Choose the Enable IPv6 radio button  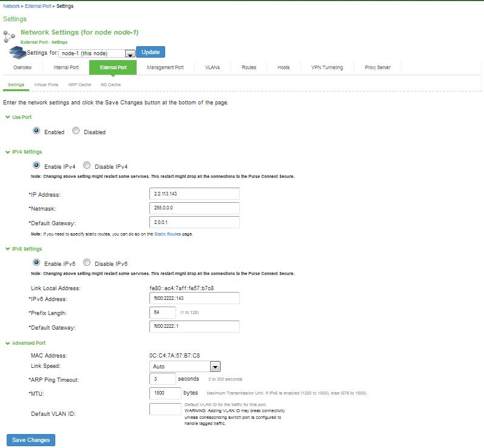36,263
